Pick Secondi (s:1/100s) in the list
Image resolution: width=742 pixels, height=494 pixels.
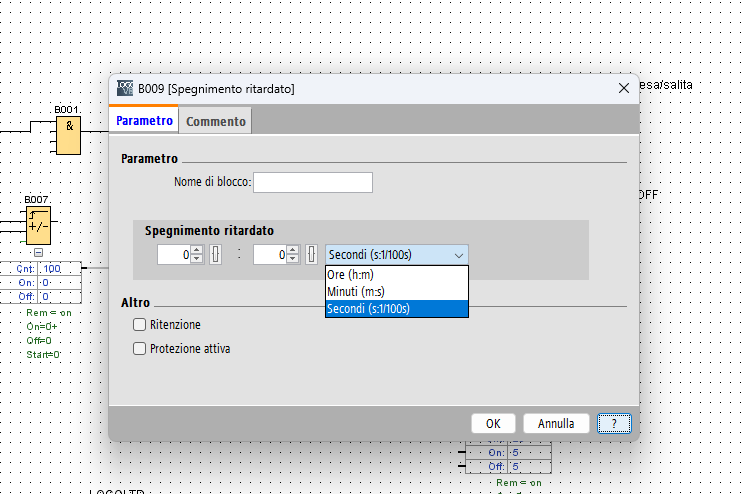(396, 309)
